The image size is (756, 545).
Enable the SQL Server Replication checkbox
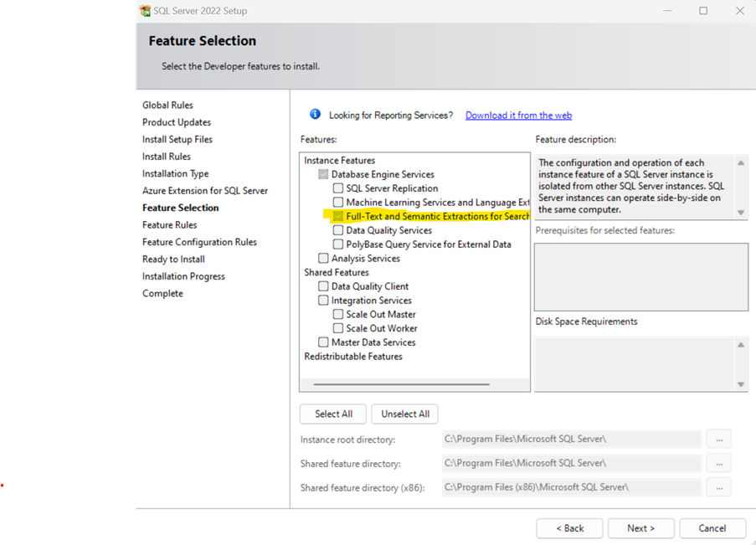coord(338,188)
